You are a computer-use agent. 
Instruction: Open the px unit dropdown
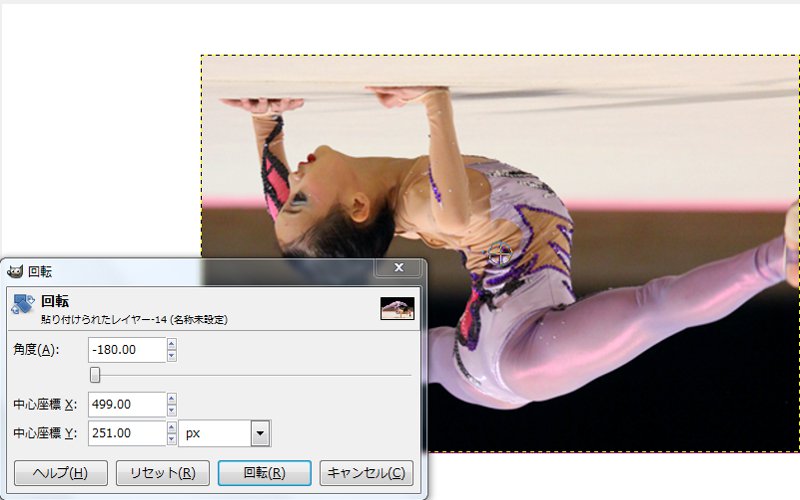point(260,433)
